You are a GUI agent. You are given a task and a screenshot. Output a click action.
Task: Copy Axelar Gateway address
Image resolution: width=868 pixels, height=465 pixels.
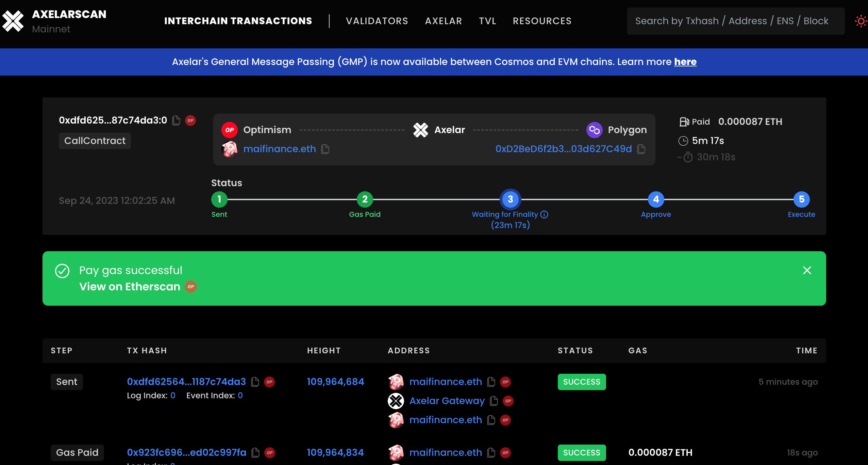tap(494, 401)
